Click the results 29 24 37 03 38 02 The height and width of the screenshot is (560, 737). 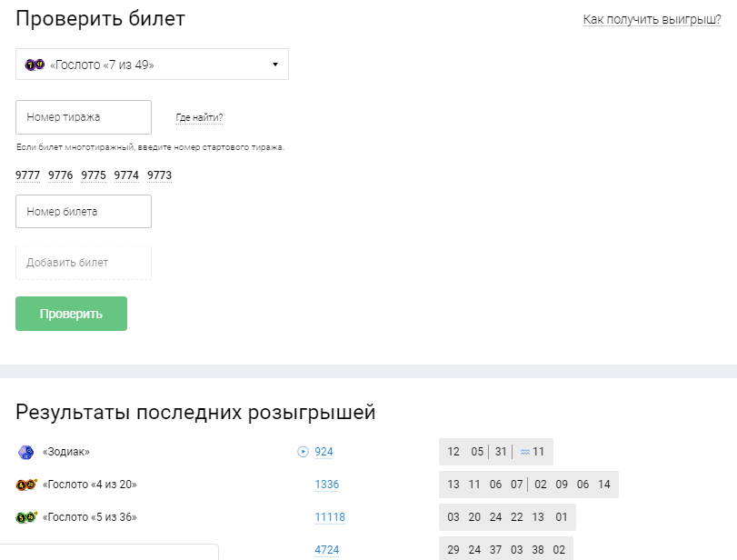tap(506, 550)
